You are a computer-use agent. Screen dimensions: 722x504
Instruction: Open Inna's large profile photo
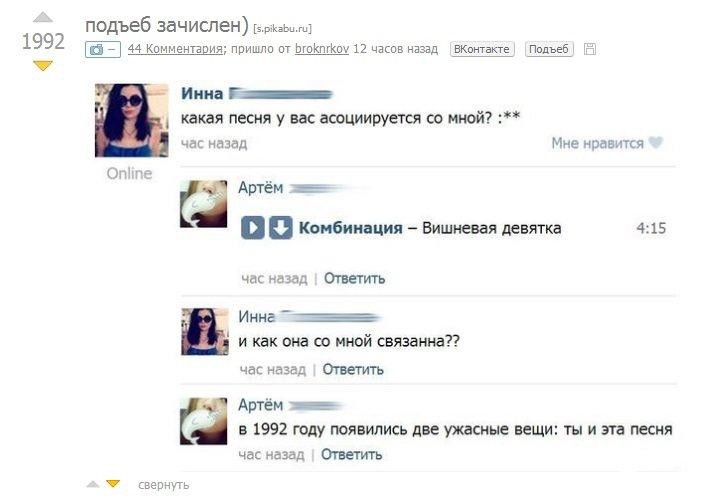click(x=132, y=121)
